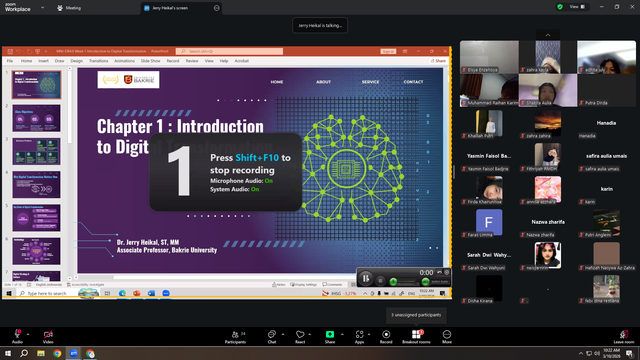Screen dimensions: 640x360
Task: Expand Audio options arrow
Action: coord(28,334)
